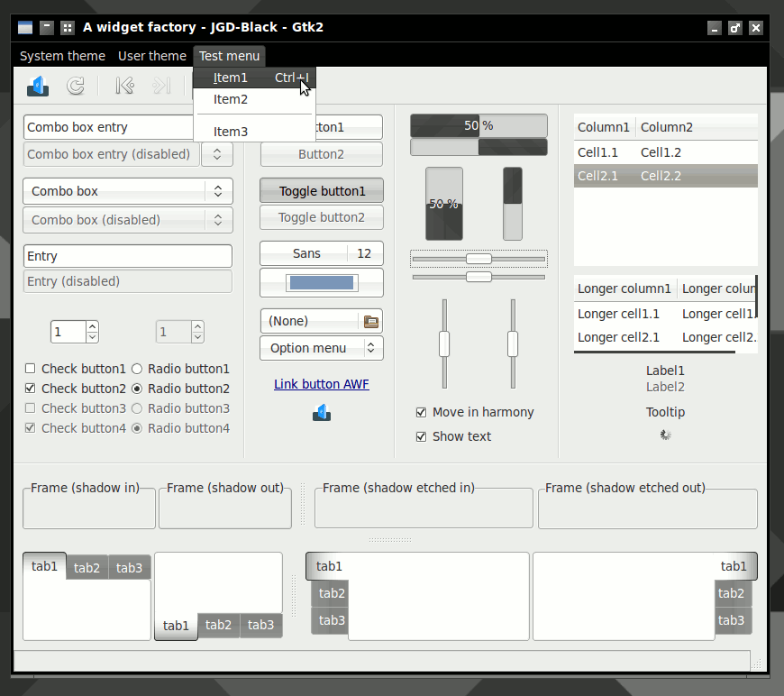
Task: Click into the Combo box entry text field
Action: (108, 127)
